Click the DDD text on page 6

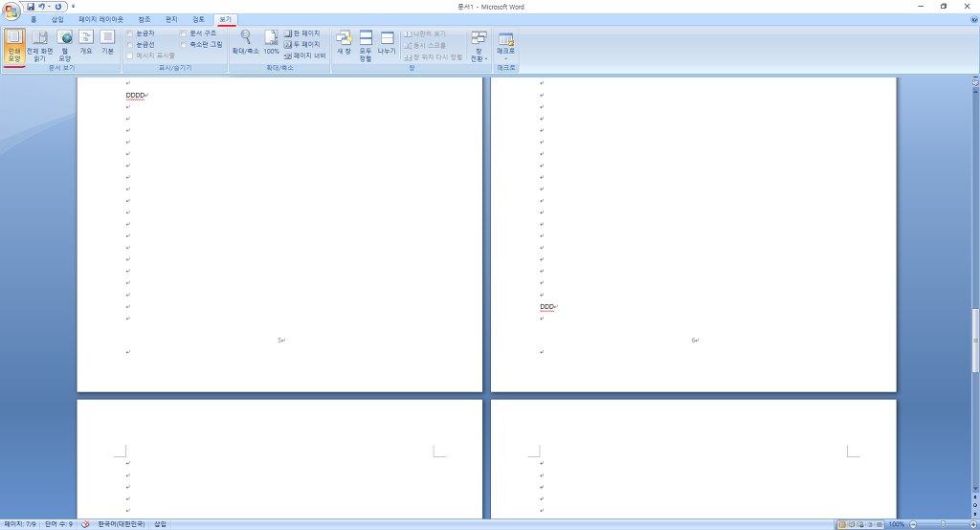[x=546, y=307]
